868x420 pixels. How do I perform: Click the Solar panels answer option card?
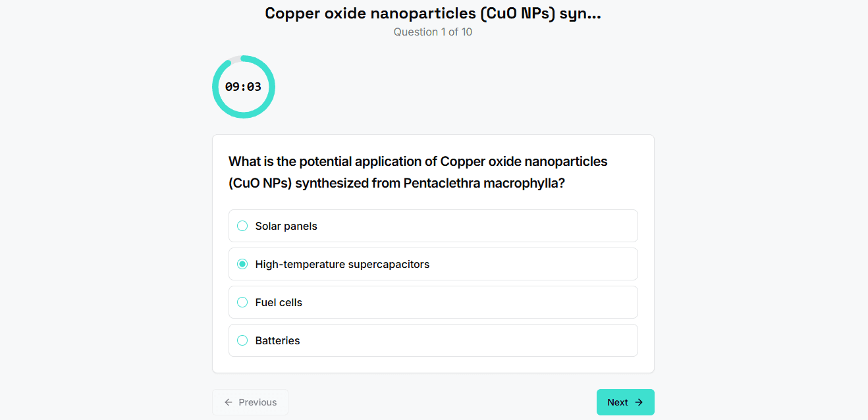point(433,226)
